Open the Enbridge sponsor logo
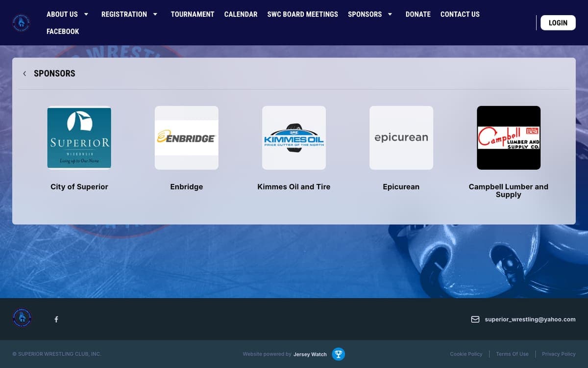Screen dimensions: 588x368 (187, 138)
